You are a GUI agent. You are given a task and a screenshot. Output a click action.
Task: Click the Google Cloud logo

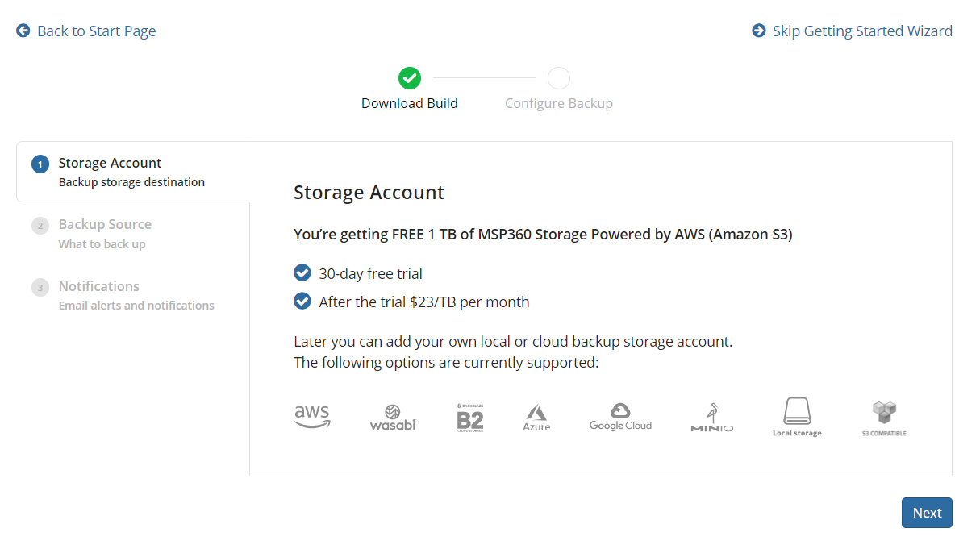coord(620,417)
